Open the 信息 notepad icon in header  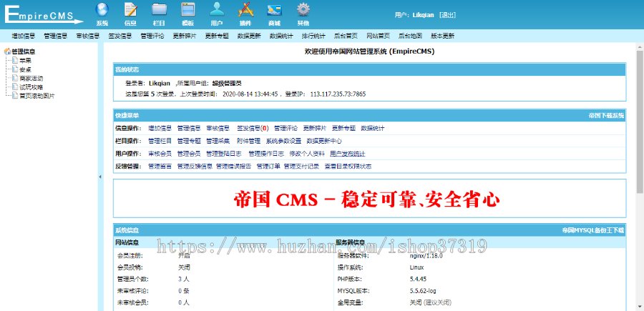(131, 9)
